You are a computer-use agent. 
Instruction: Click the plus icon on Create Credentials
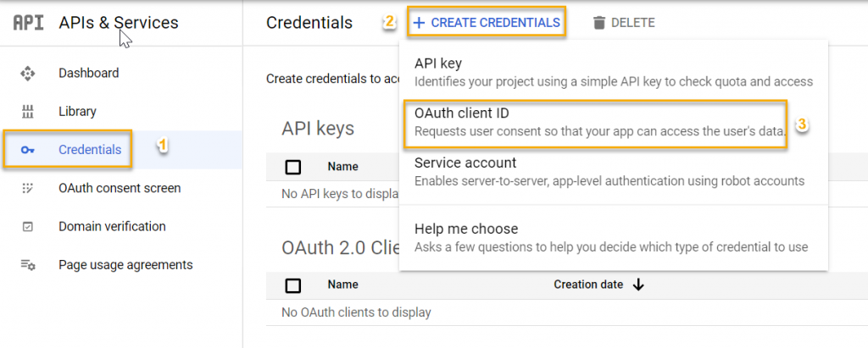click(x=419, y=23)
